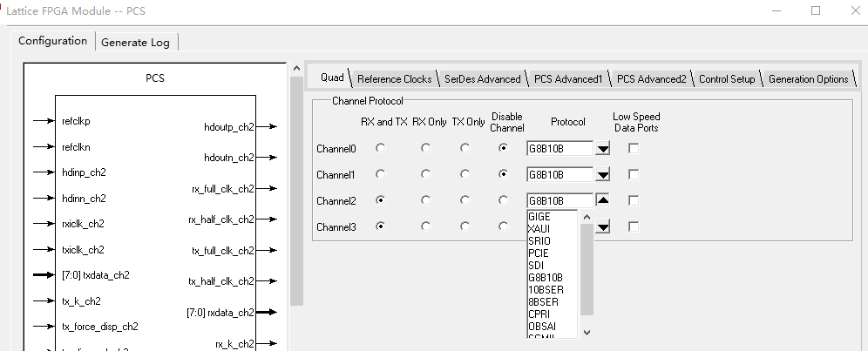Click the tx_force_disp_ch2 port label
Image resolution: width=868 pixels, height=351 pixels.
100,327
